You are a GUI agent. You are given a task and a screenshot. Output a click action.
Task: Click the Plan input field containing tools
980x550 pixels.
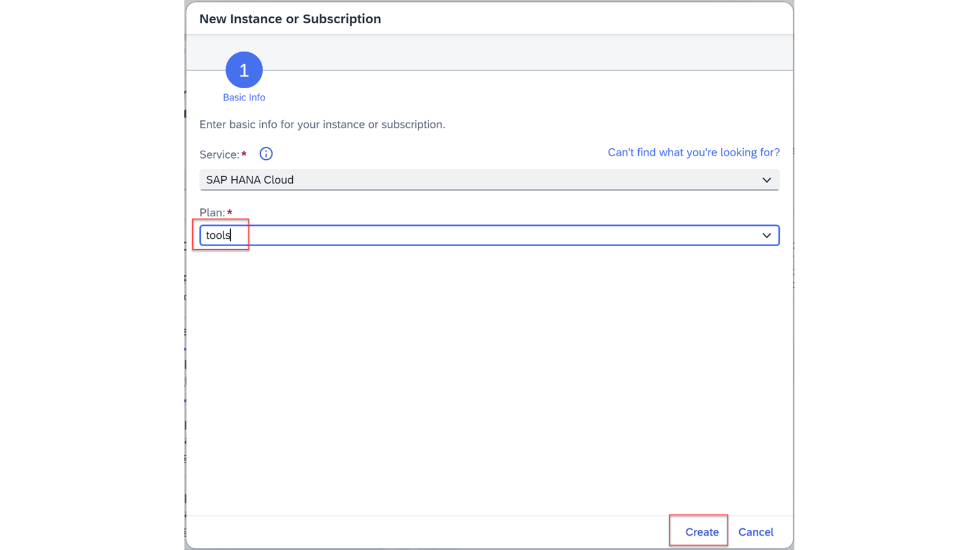click(x=489, y=236)
